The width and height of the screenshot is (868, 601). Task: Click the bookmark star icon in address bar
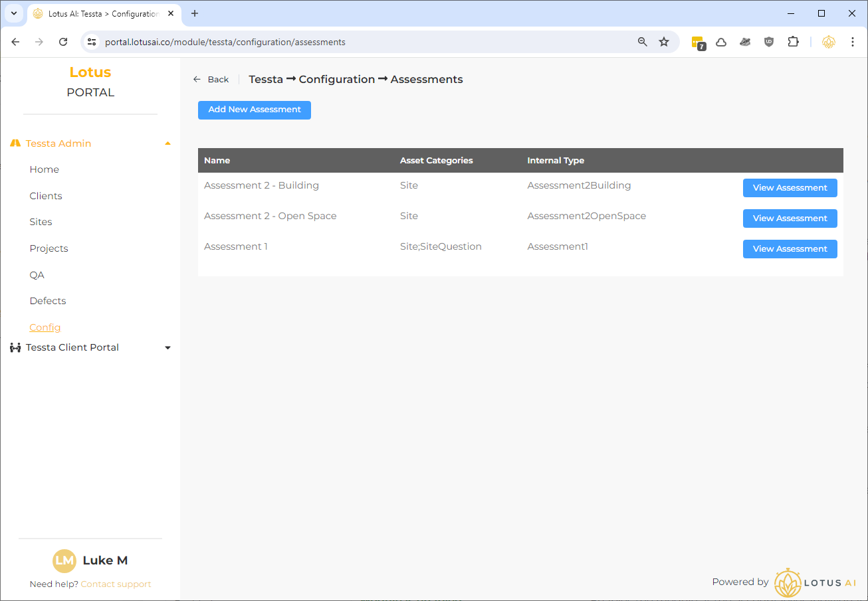pos(663,42)
